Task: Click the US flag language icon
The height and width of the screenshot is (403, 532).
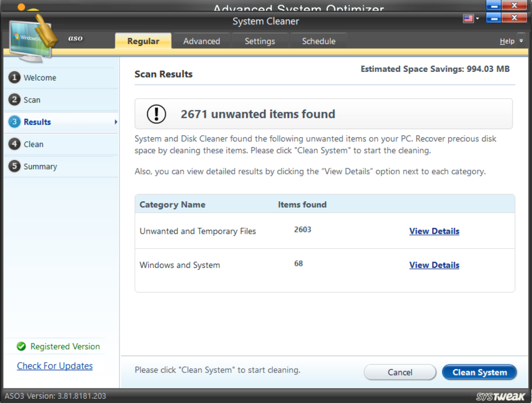Action: tap(468, 18)
